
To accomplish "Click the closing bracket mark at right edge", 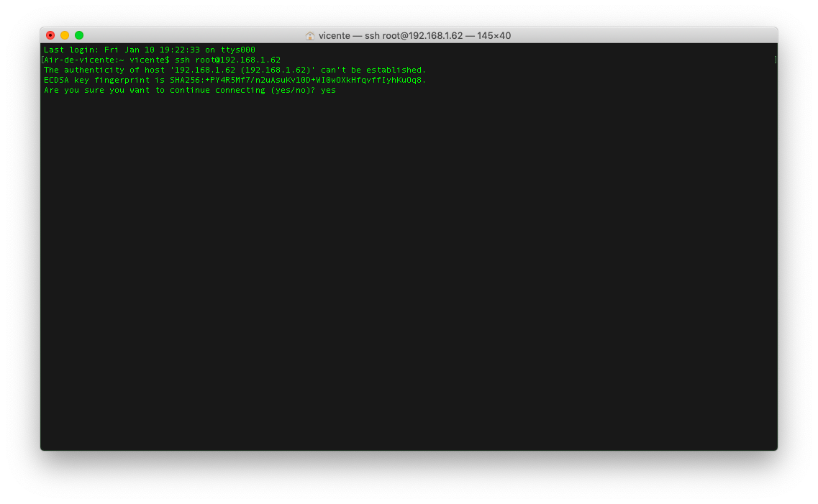I will [x=776, y=60].
